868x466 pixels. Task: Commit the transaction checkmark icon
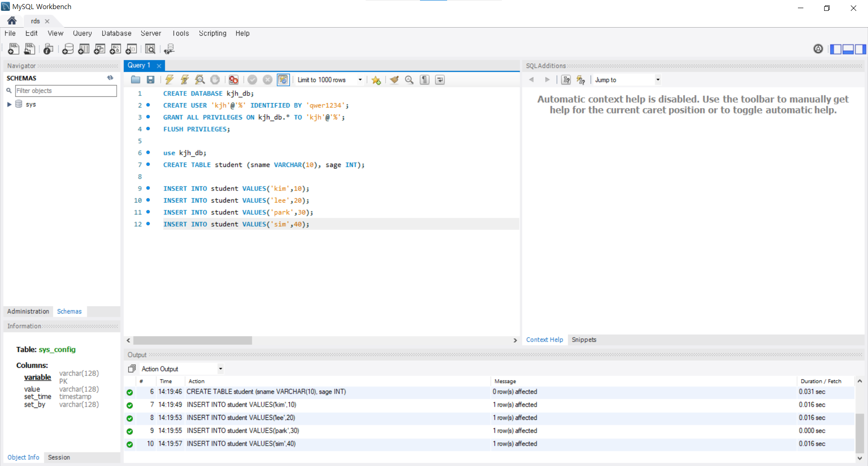(x=252, y=80)
